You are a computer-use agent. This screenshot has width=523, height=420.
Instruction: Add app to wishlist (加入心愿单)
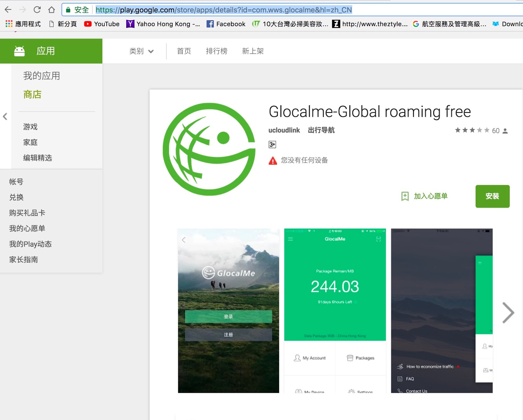pos(425,196)
